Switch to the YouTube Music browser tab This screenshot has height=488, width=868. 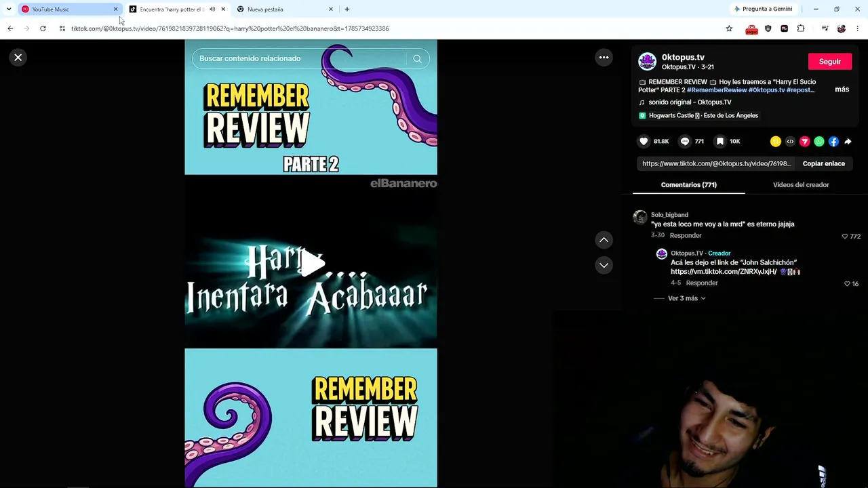[65, 9]
